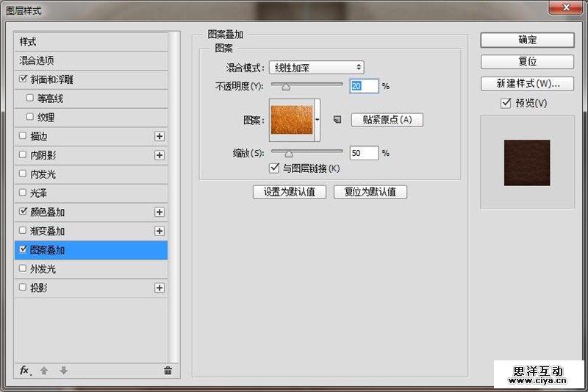Click the 贴紧原点 button
Screen dimensions: 588x392
(x=387, y=120)
